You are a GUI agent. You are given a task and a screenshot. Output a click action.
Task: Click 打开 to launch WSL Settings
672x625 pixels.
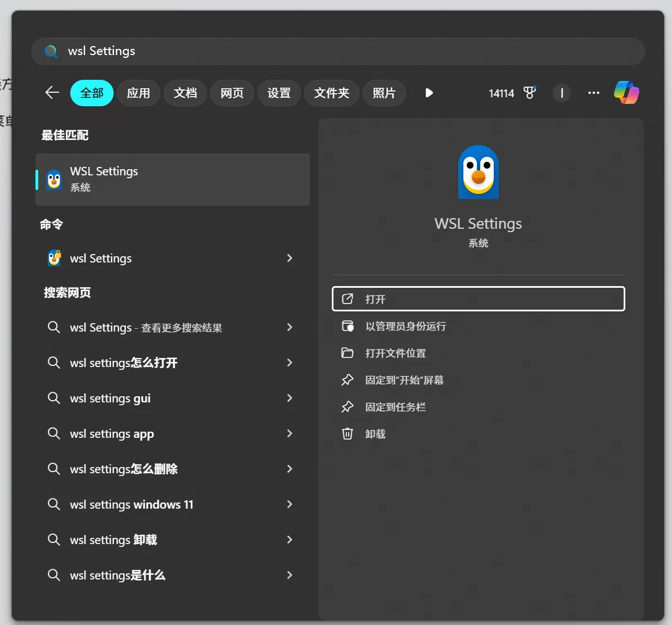pyautogui.click(x=478, y=298)
